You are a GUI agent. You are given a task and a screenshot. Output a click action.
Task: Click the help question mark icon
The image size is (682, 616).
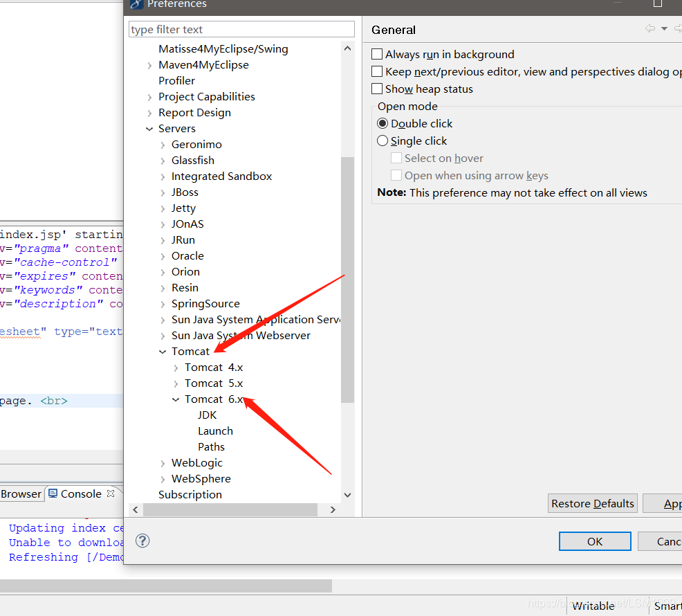click(x=142, y=541)
